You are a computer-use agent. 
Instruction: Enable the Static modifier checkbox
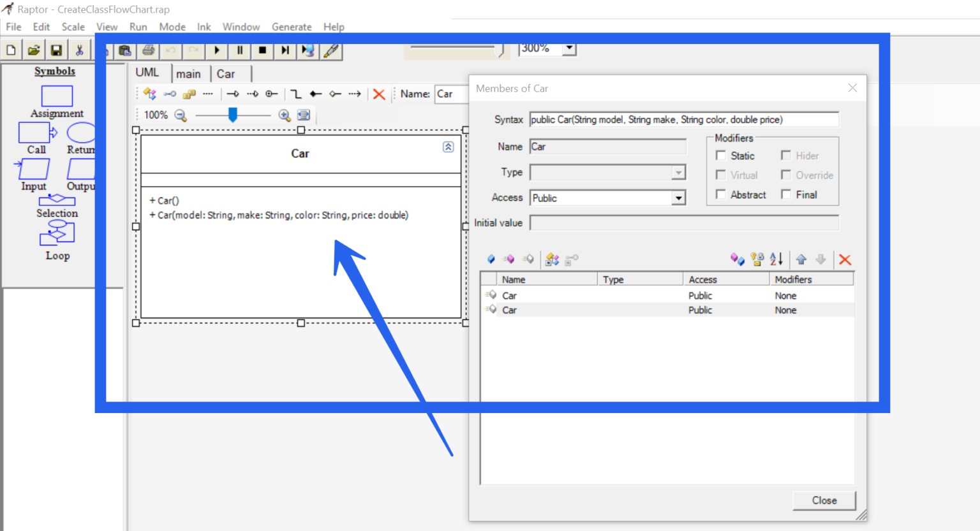tap(721, 156)
